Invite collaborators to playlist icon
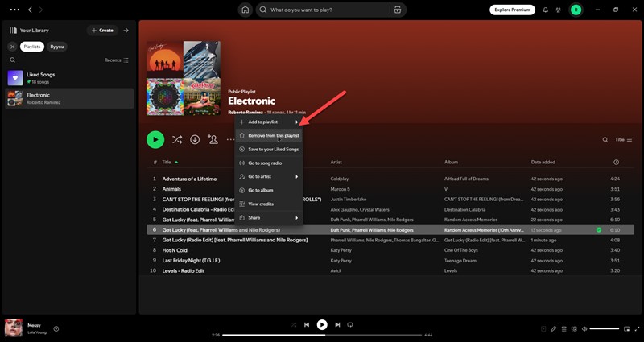Screen dimensions: 644x342 tap(213, 139)
